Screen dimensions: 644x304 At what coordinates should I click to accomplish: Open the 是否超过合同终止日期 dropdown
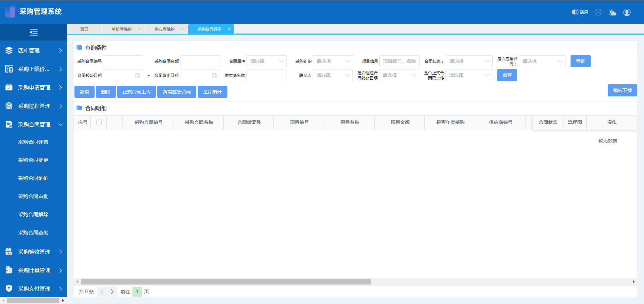399,75
